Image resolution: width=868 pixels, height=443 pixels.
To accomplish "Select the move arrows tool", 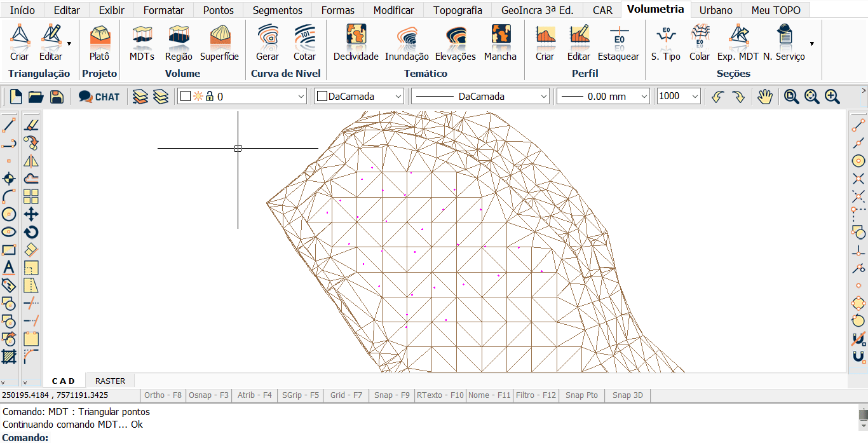I will click(31, 214).
